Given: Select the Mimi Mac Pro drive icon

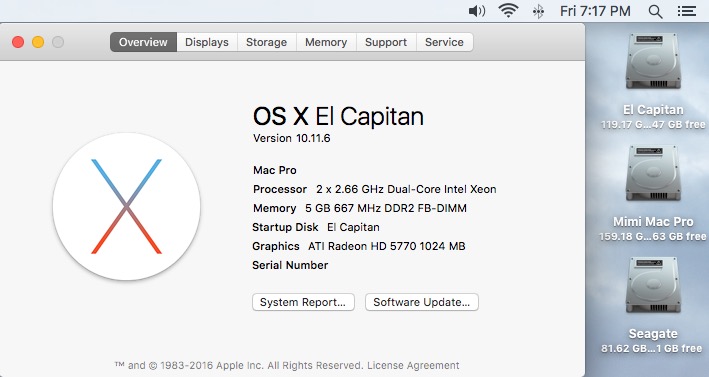Looking at the screenshot, I should [653, 173].
